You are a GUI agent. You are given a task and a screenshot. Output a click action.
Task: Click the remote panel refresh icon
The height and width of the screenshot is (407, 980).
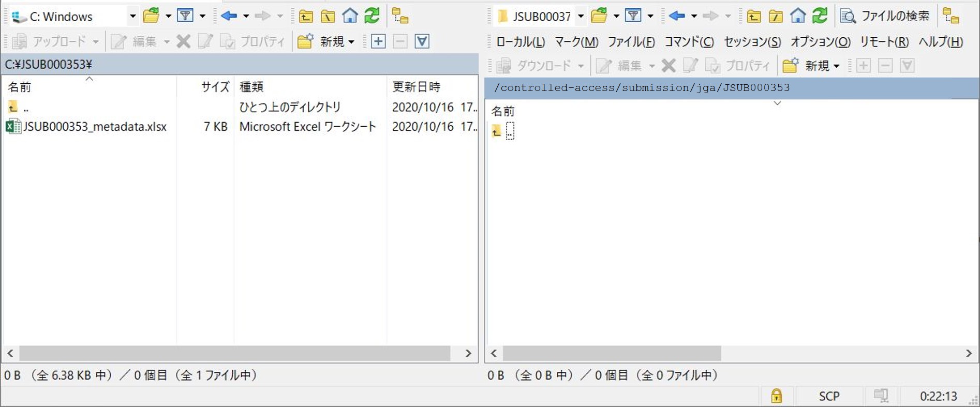point(820,16)
